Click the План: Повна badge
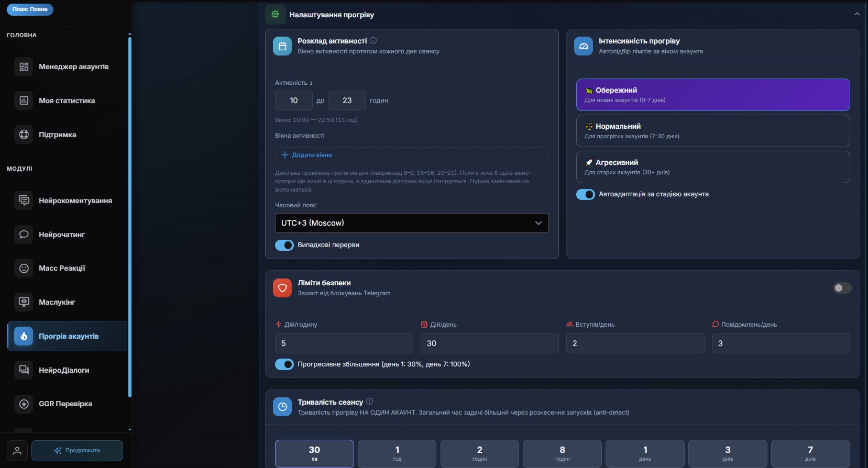868x468 pixels. (30, 9)
